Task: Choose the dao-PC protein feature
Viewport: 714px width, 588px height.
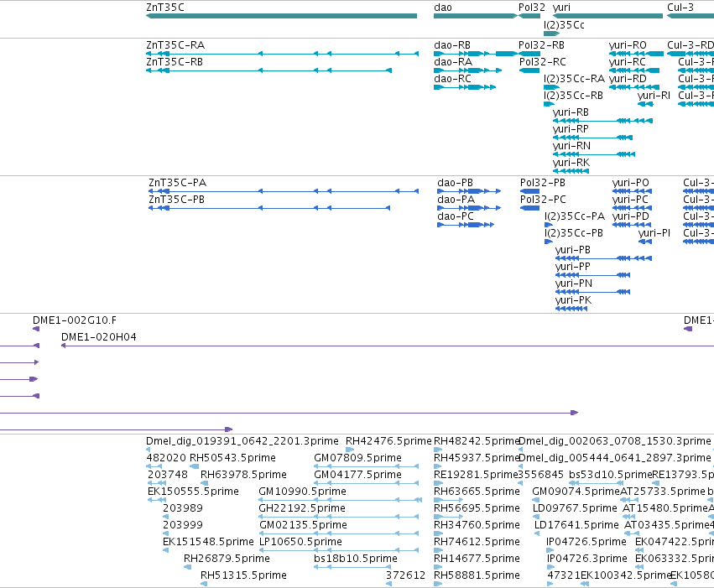Action: point(466,225)
